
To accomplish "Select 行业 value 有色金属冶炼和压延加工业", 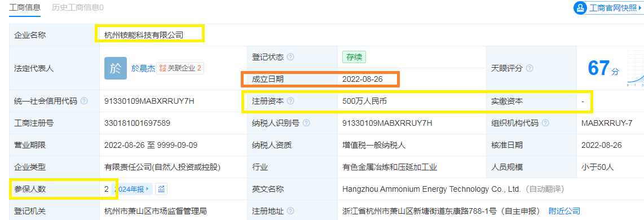I will click(x=389, y=168).
